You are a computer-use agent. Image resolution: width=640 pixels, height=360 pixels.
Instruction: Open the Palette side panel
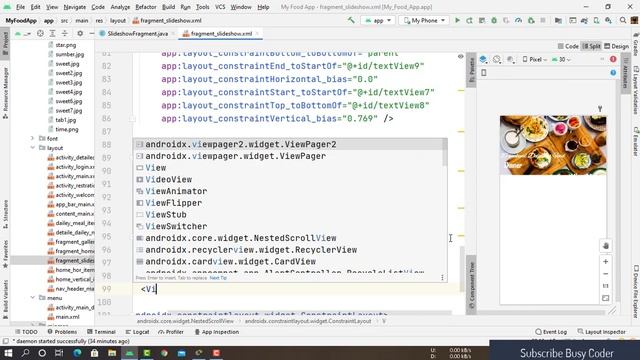[x=471, y=70]
